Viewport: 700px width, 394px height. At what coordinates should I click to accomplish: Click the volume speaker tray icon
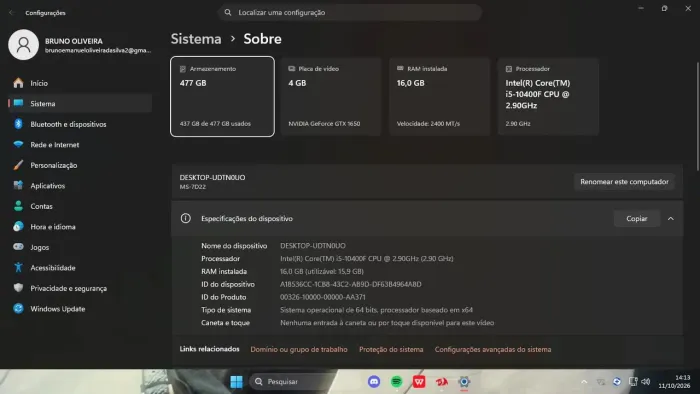click(646, 382)
